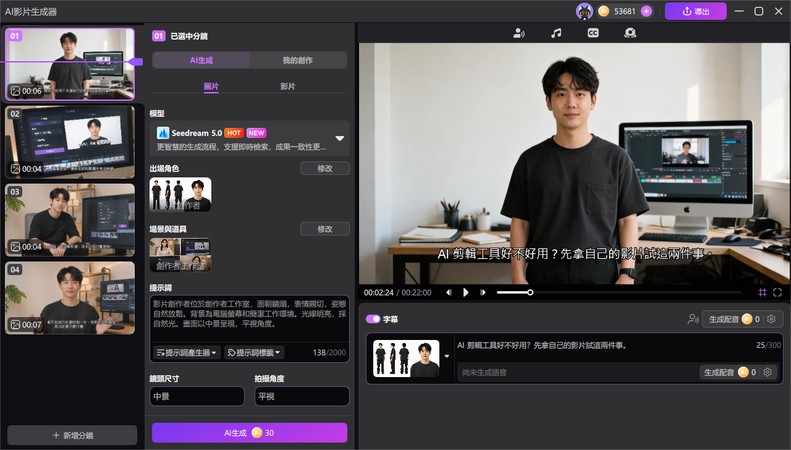
Task: Click the top 生成配音 button in subtitle header
Action: pyautogui.click(x=734, y=319)
